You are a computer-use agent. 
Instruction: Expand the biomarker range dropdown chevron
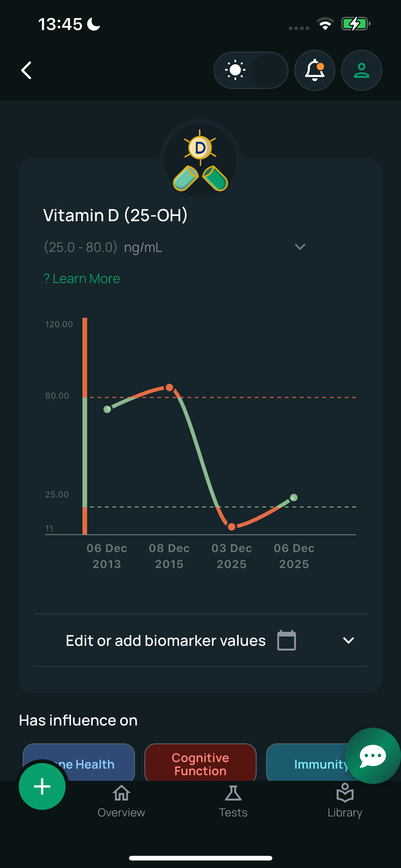(300, 247)
